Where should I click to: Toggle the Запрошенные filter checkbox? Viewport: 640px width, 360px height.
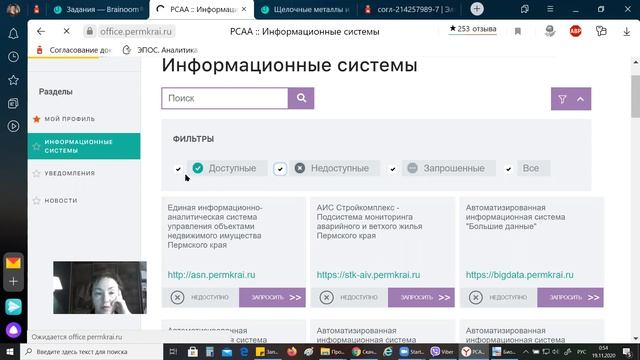tap(393, 169)
